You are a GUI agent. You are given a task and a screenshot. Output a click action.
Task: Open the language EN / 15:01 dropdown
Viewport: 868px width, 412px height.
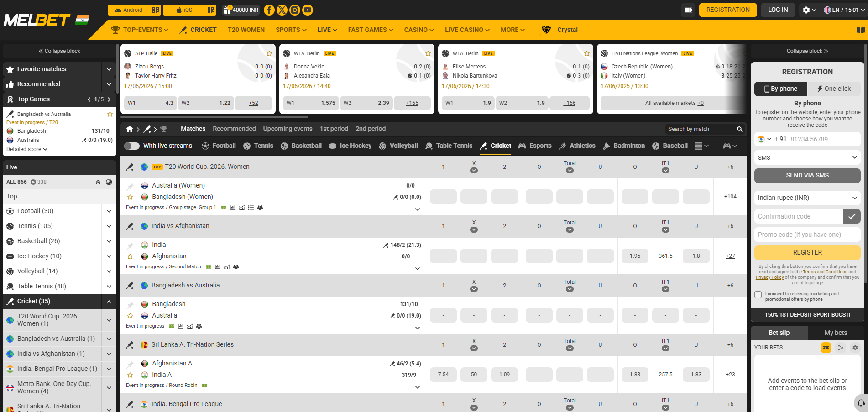[844, 10]
